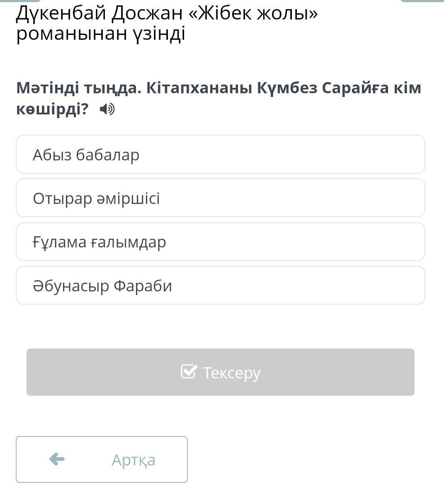
Task: Click the text Абыз бабалар in the first answer
Action: click(x=86, y=155)
